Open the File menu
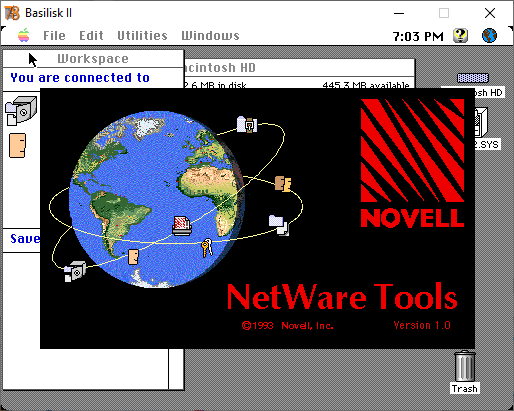The image size is (514, 411). (x=54, y=36)
